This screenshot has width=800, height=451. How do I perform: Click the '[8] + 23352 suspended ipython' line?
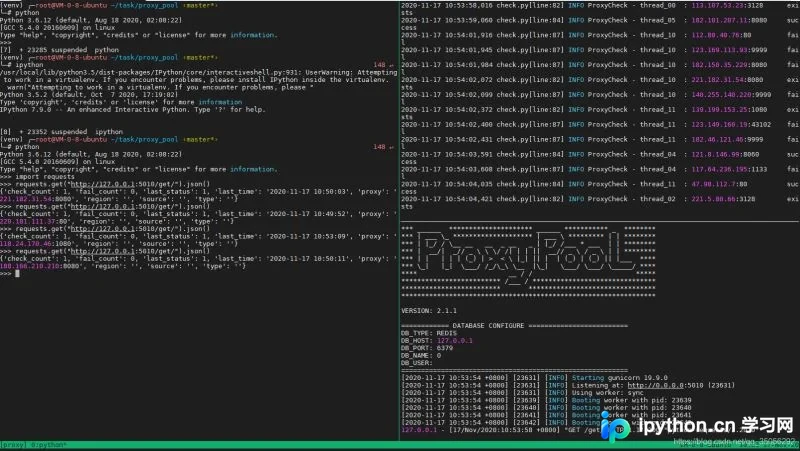click(63, 132)
